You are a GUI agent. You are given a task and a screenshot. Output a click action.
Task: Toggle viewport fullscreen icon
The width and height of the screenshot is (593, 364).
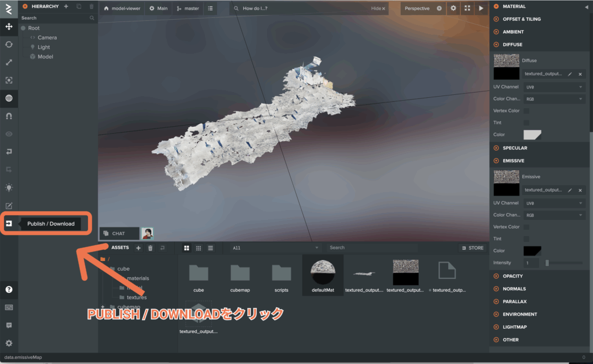[x=467, y=8]
